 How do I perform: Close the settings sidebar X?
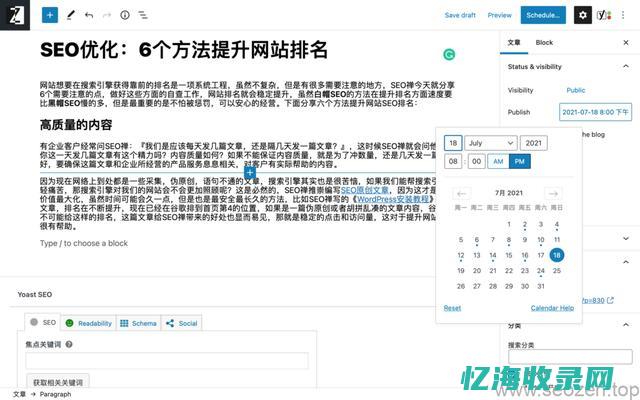point(626,42)
